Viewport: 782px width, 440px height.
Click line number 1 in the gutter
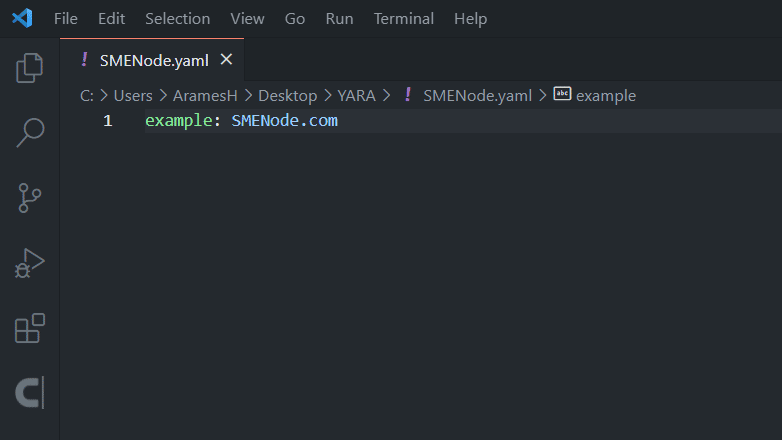107,121
